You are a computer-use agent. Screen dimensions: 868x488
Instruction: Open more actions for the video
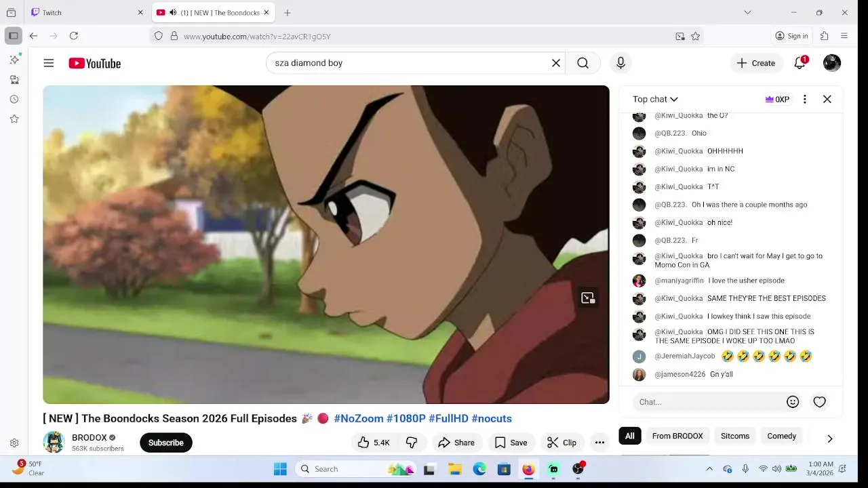[599, 443]
